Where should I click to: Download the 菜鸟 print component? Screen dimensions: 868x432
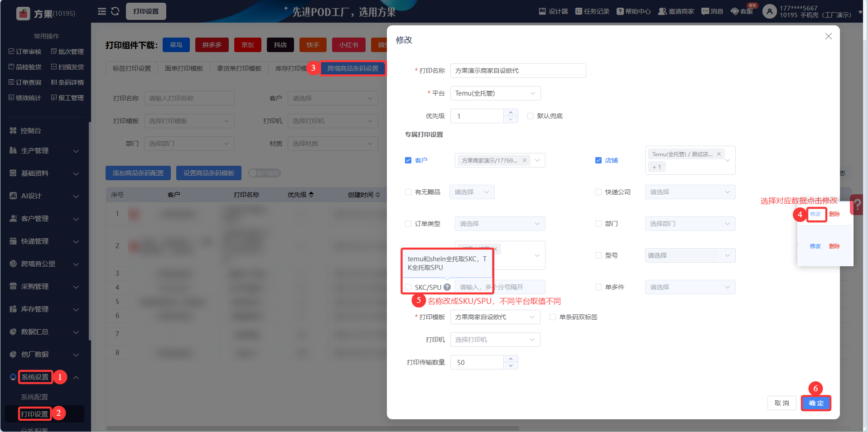[176, 45]
